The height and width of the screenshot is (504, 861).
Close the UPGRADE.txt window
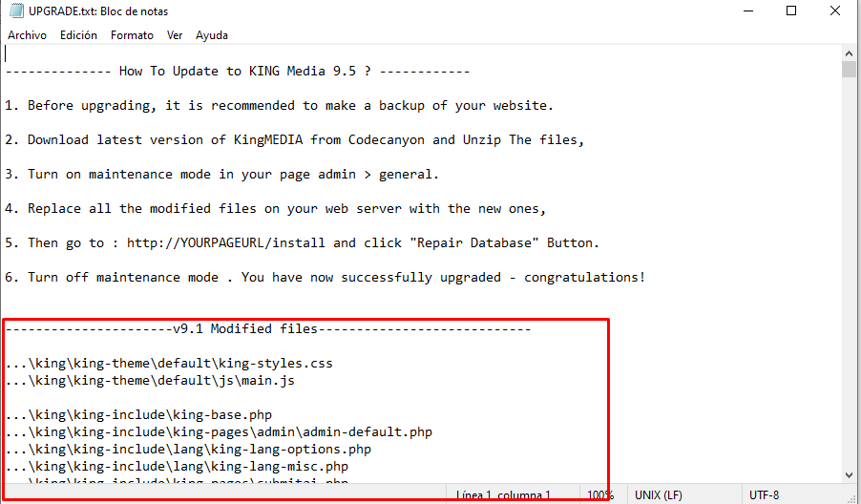[x=835, y=10]
